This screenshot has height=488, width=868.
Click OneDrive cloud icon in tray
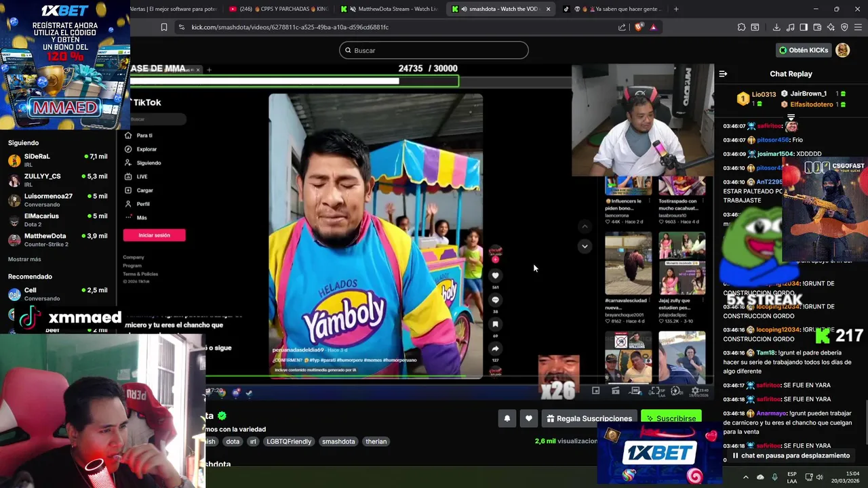click(760, 476)
